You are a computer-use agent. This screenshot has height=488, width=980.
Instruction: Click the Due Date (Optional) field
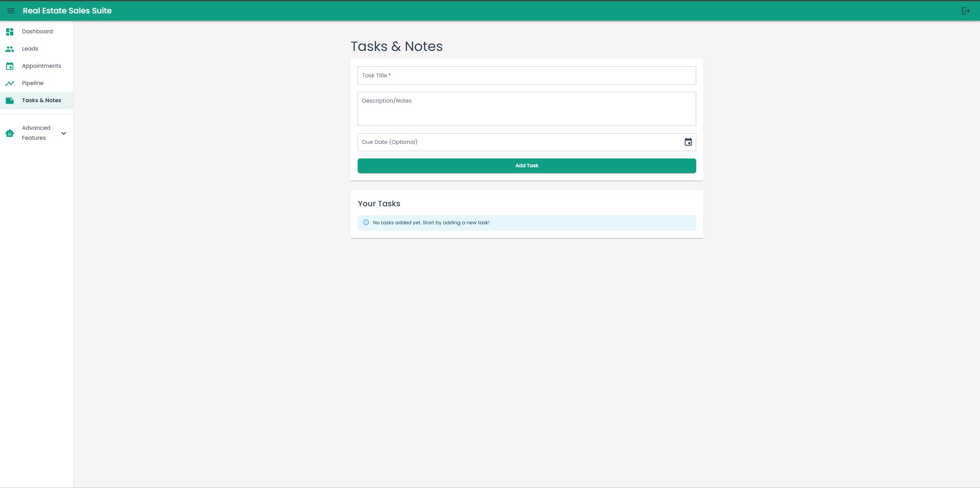coord(498,142)
